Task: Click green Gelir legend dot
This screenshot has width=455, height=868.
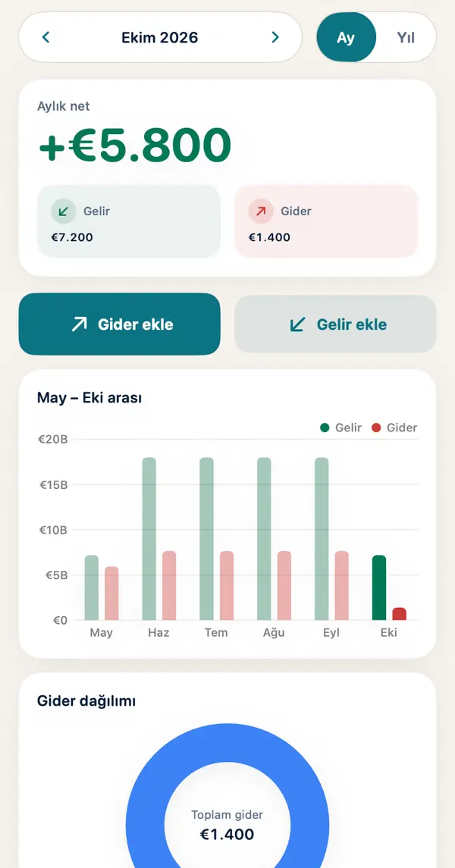Action: 325,428
